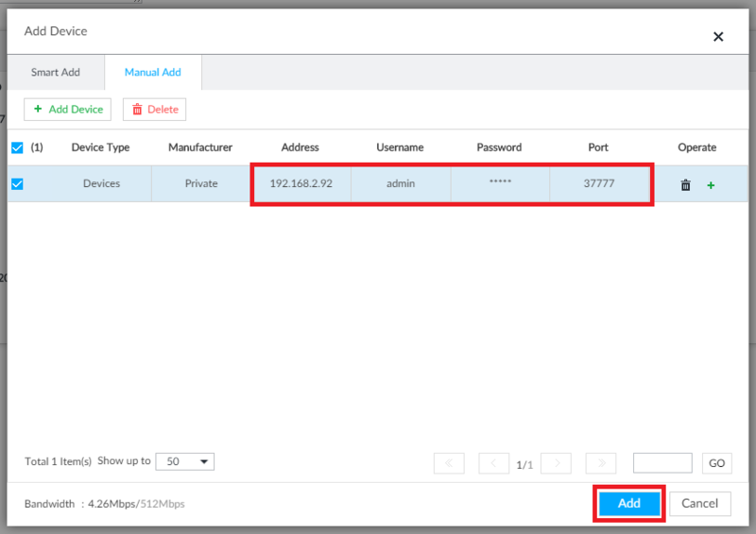
Task: Click the Bandwidth 4.26Mbps/512Mbps text
Action: tap(105, 504)
